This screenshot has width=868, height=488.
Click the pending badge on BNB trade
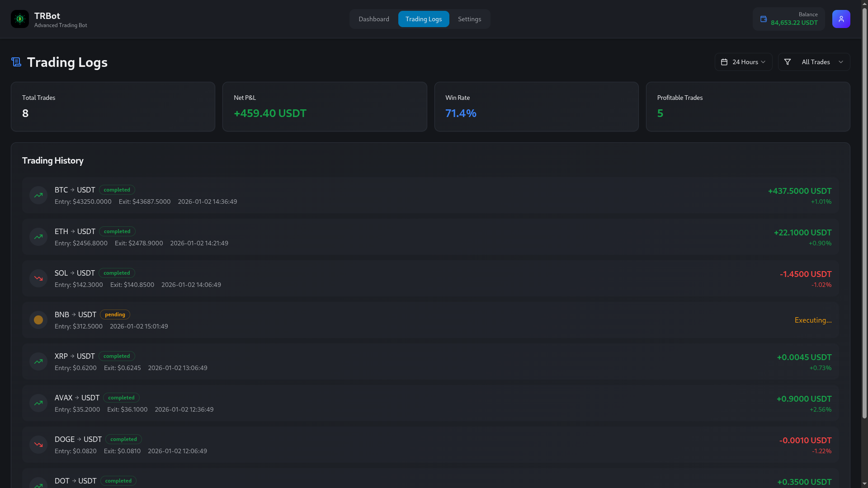(115, 314)
